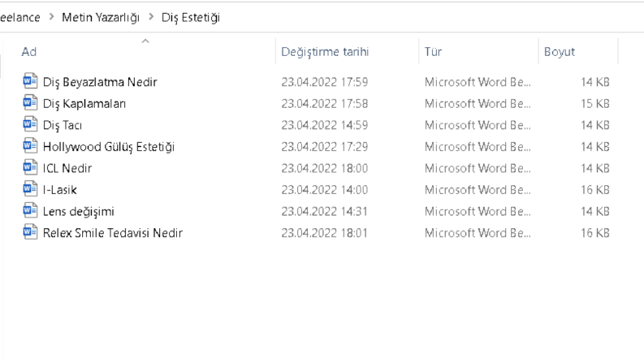Click size 14 KB in Hollywood row
The height and width of the screenshot is (362, 644).
pyautogui.click(x=595, y=147)
